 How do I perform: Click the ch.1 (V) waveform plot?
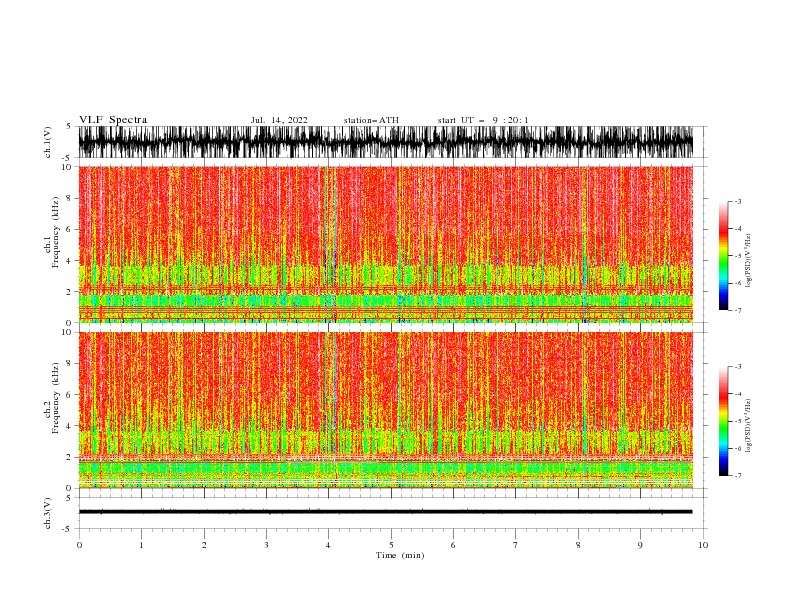[386, 142]
